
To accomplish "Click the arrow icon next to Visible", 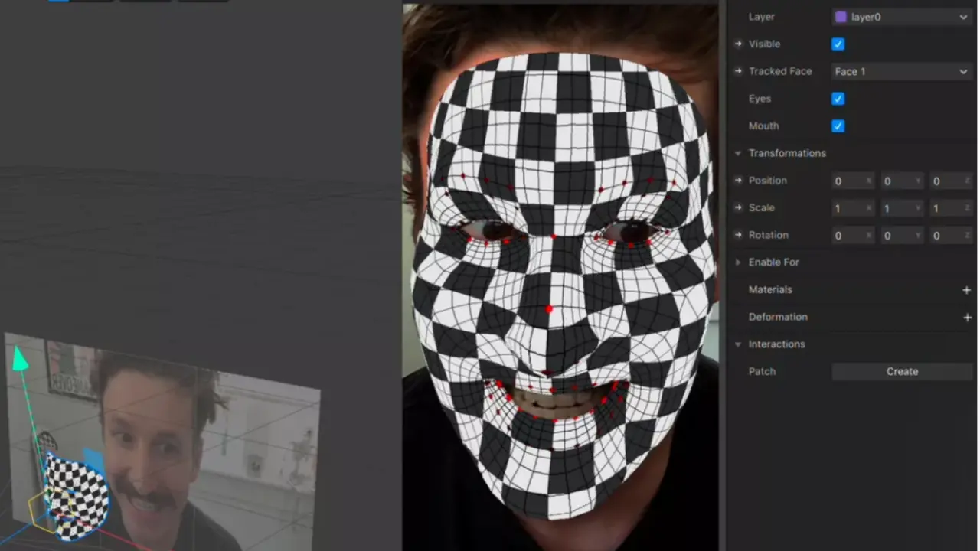I will 738,44.
